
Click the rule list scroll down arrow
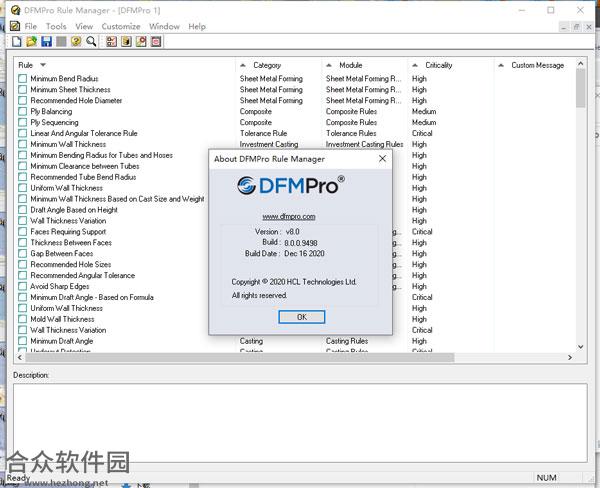[580, 347]
